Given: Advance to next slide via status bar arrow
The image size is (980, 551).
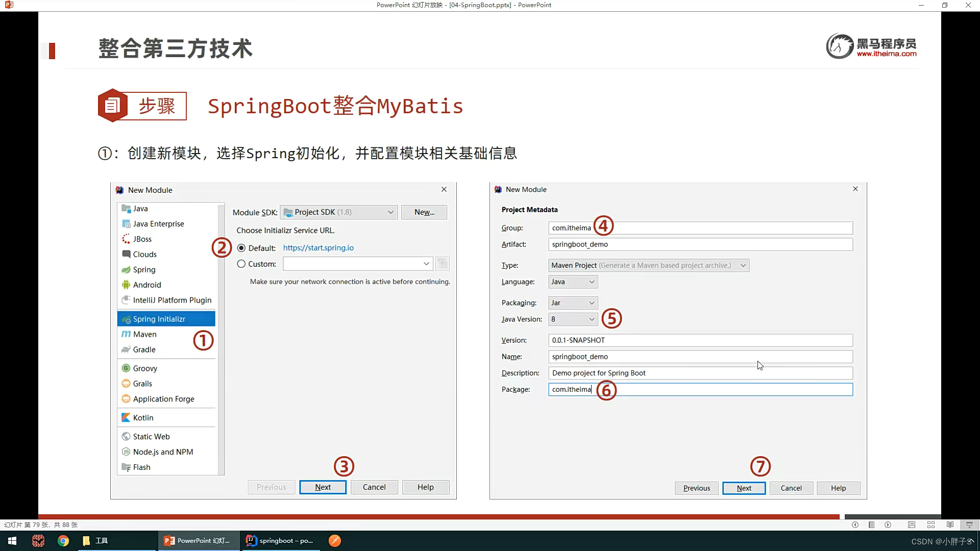Looking at the screenshot, I should [888, 524].
